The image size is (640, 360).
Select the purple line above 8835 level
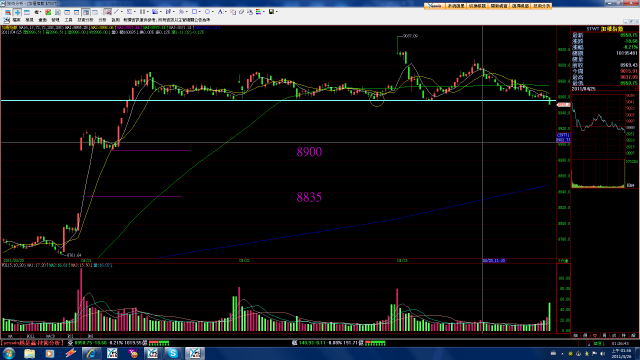pos(134,196)
